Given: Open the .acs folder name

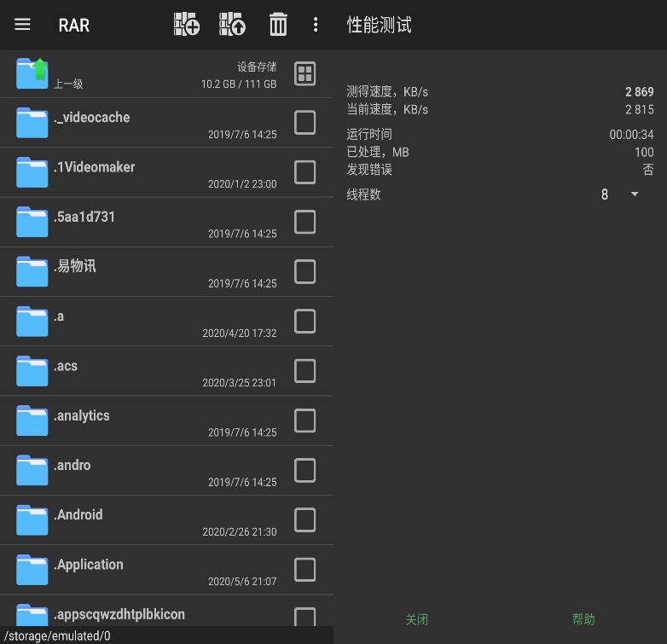Looking at the screenshot, I should click(x=66, y=366).
